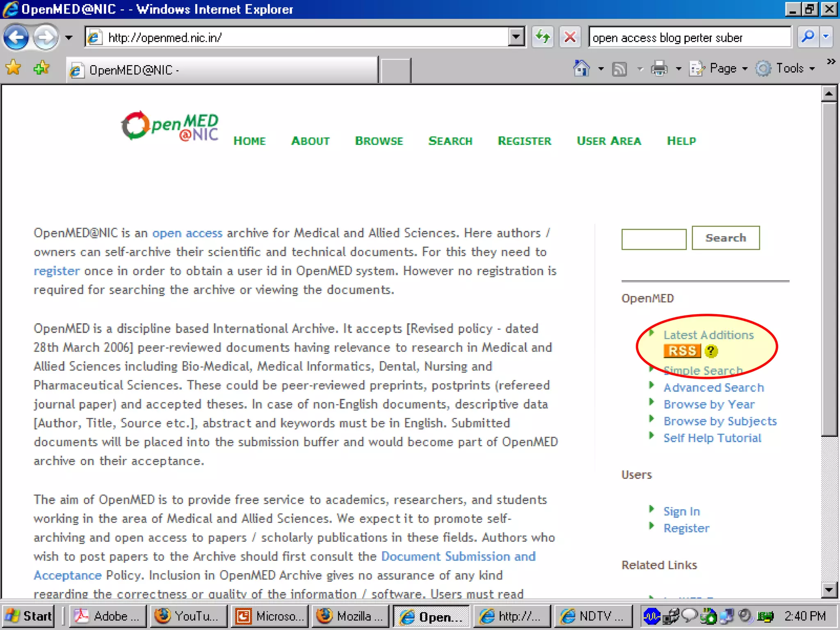Click the site search text field
840x630 pixels.
tap(653, 239)
